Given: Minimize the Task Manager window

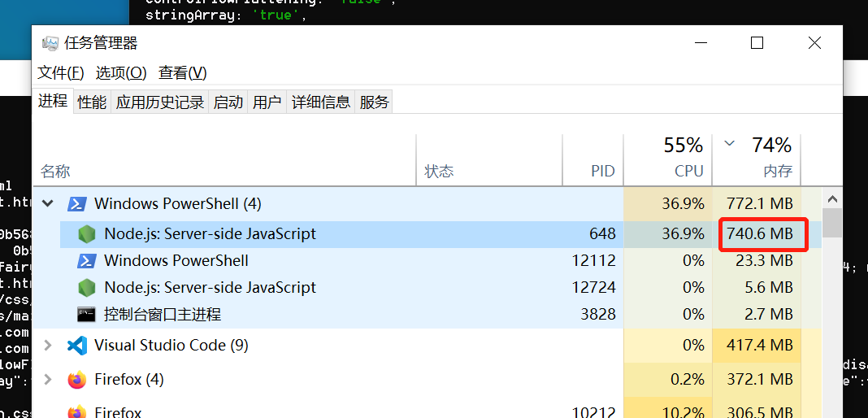Looking at the screenshot, I should tap(701, 42).
